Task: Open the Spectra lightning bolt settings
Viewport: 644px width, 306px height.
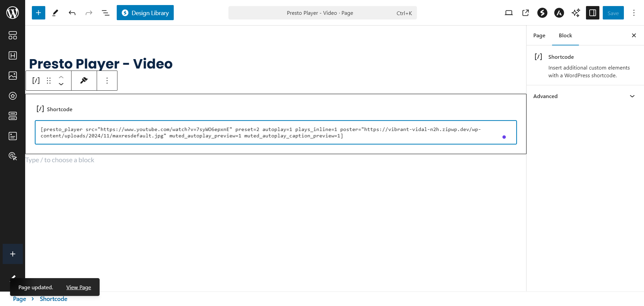Action: pos(542,13)
